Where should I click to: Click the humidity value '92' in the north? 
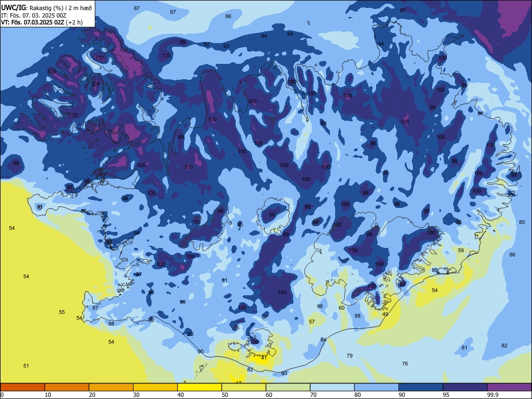click(206, 44)
